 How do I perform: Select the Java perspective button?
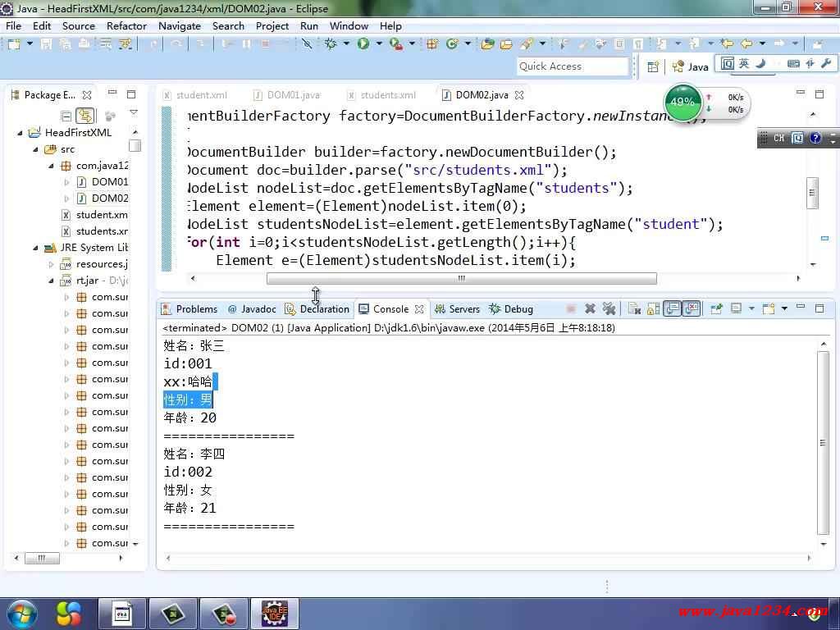(691, 66)
